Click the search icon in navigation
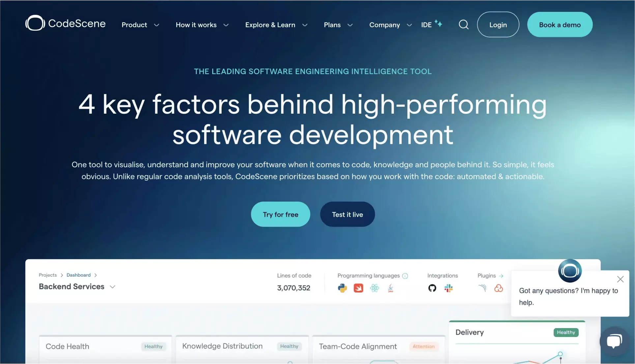Viewport: 635px width, 364px height. (x=463, y=24)
